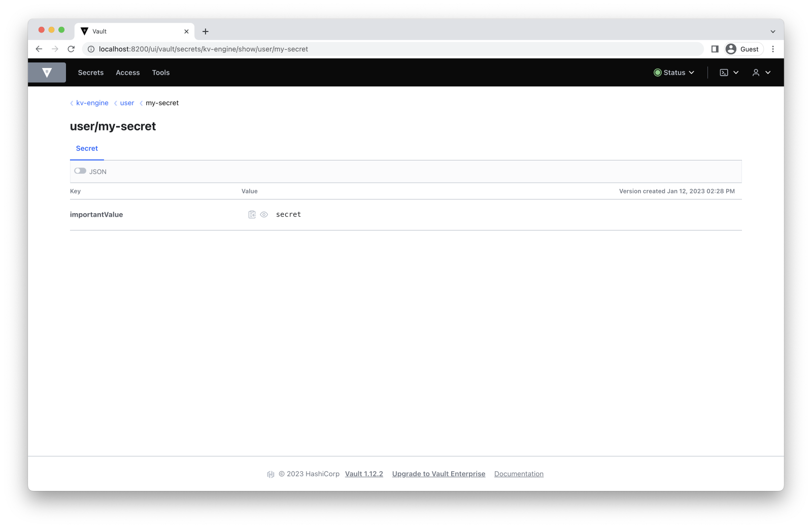Screen dimensions: 812x528
Task: Toggle the browser side panel icon
Action: 715,49
